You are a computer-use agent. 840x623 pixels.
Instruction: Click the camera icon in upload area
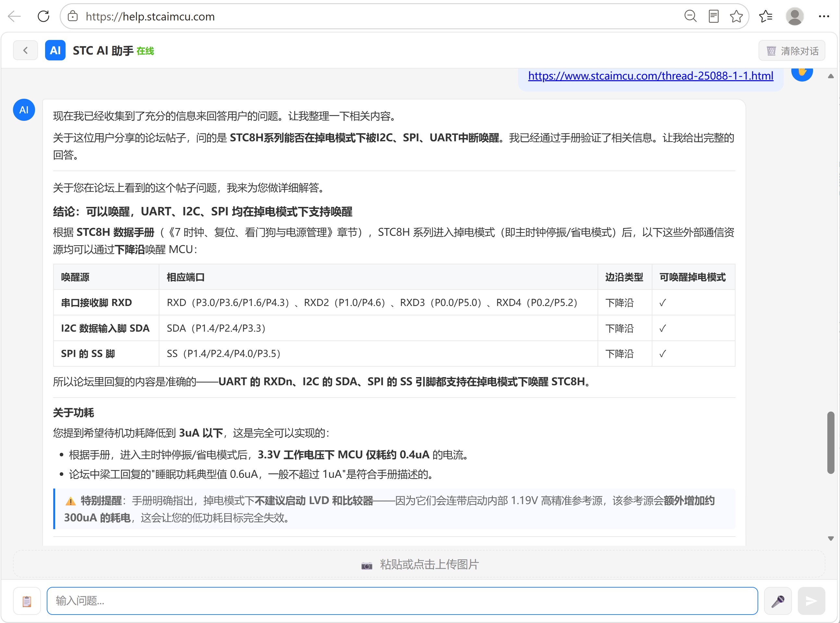click(x=367, y=565)
